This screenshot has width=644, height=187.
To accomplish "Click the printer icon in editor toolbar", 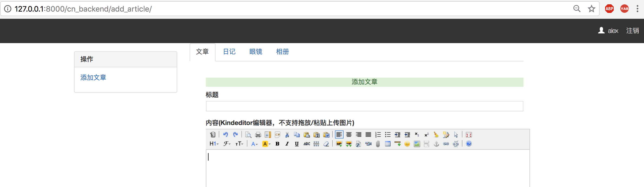I will pos(258,134).
